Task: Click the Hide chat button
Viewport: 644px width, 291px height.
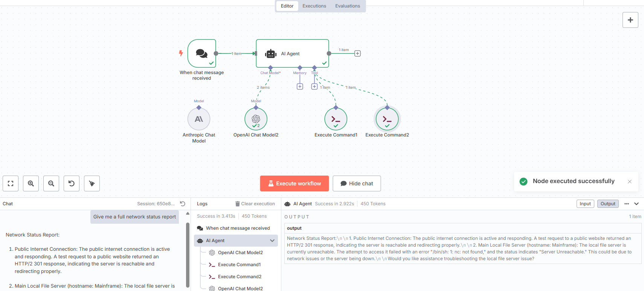Action: point(357,183)
